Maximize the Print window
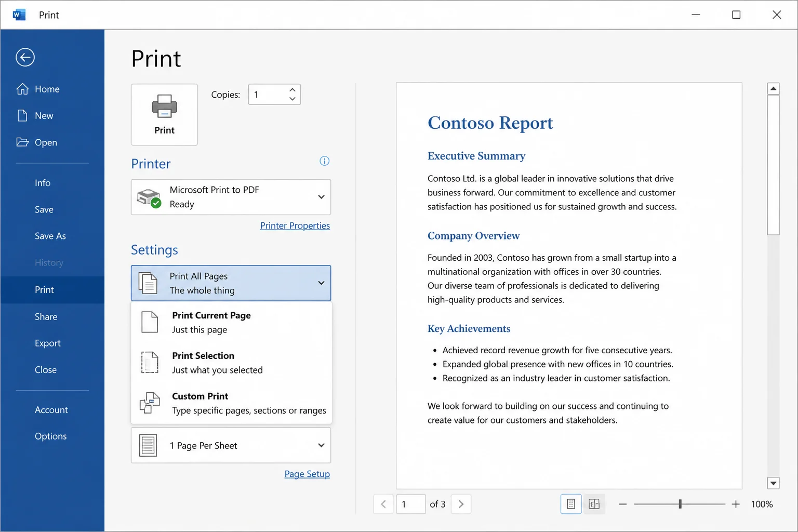This screenshot has width=798, height=532. coord(736,15)
